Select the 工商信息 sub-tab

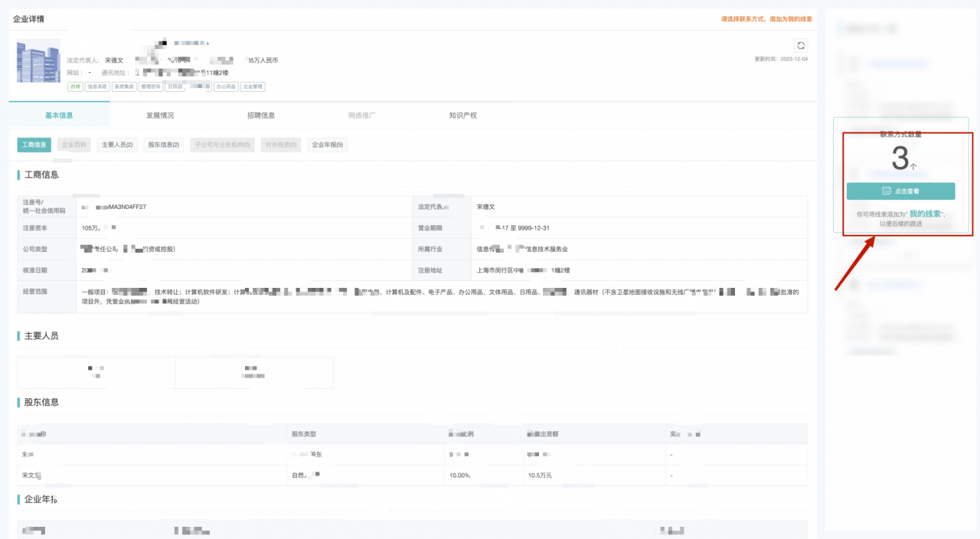(x=34, y=145)
